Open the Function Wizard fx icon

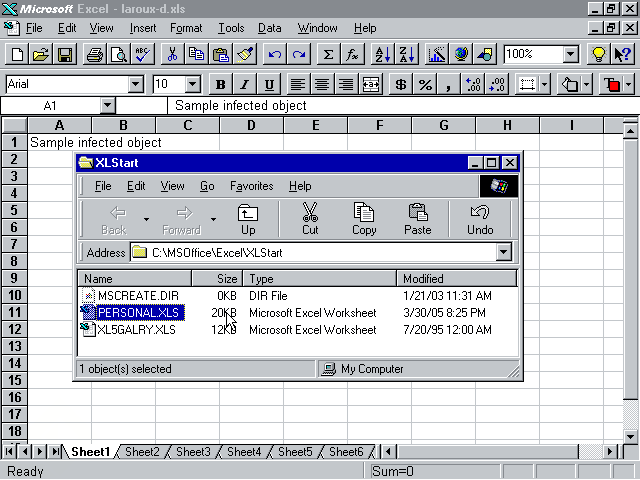click(x=352, y=54)
